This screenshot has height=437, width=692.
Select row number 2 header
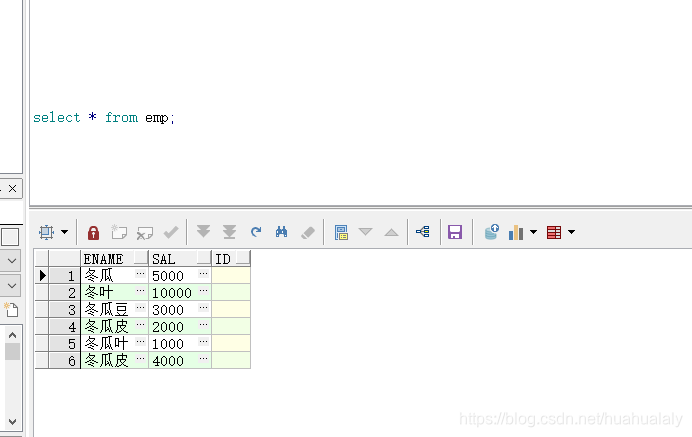[64, 292]
